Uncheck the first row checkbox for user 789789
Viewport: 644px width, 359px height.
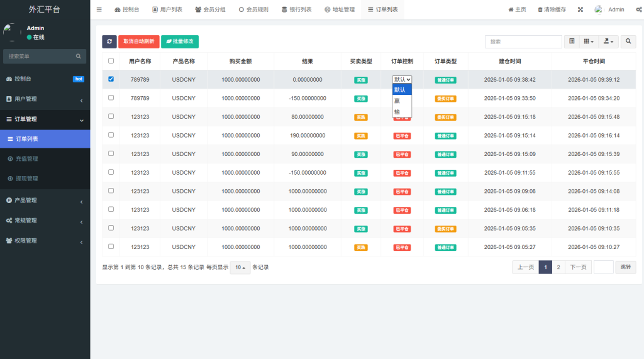coord(111,79)
